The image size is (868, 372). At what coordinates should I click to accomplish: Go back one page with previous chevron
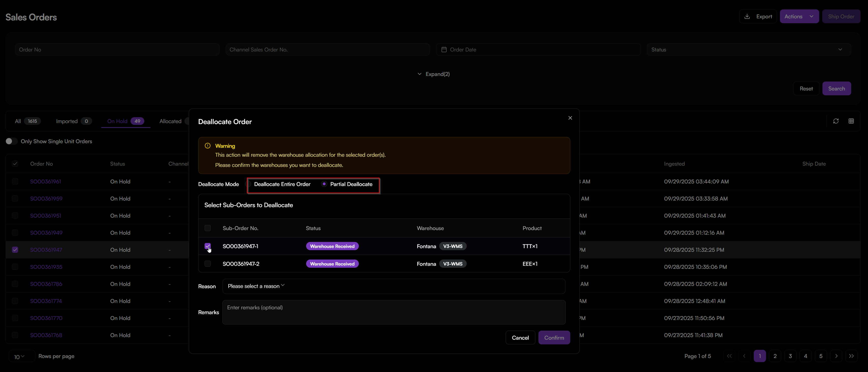744,356
